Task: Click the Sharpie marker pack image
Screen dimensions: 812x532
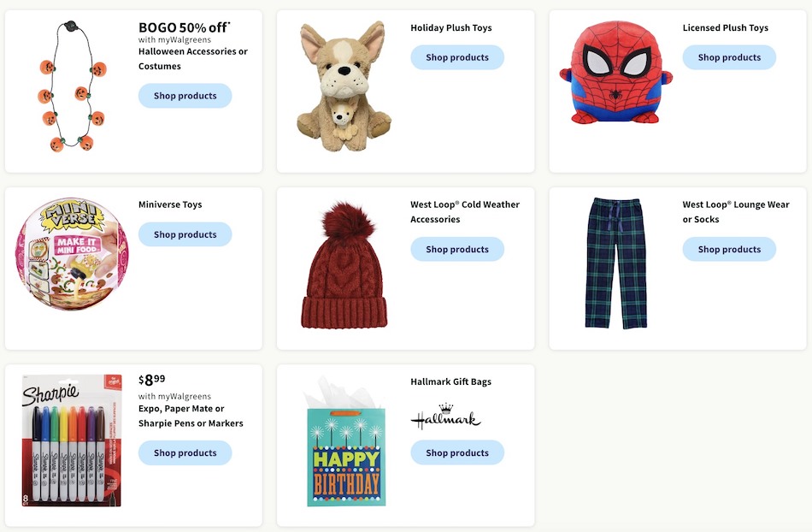Action: pos(71,440)
